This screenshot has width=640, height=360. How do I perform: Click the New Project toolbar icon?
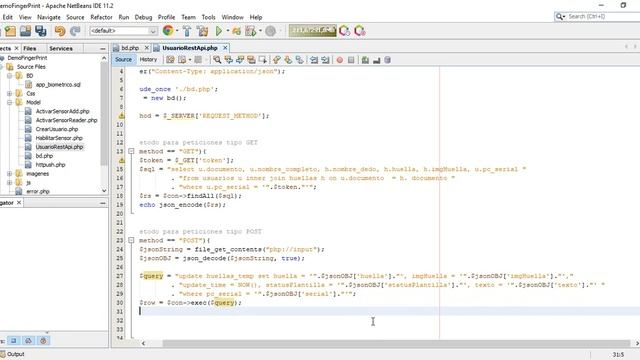point(10,31)
